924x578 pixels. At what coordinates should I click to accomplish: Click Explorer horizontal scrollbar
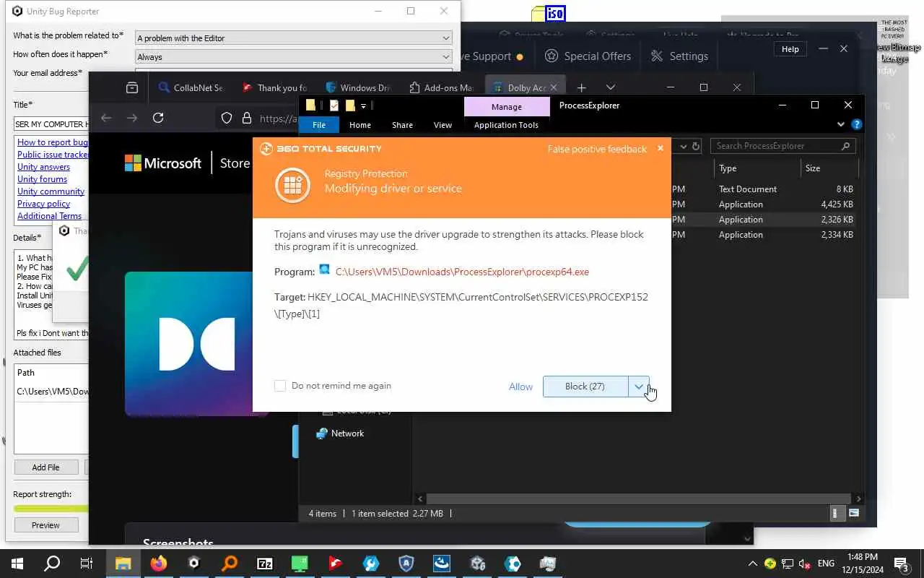pos(639,499)
